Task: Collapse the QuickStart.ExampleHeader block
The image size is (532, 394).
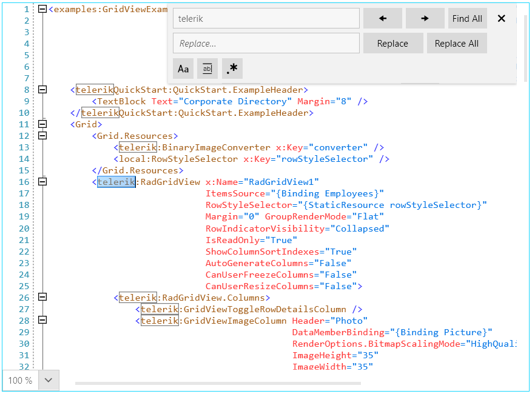Action: [x=41, y=90]
